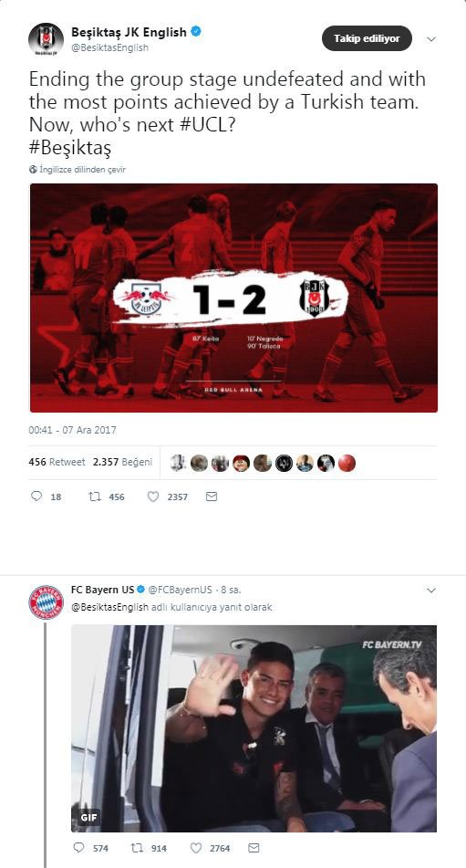This screenshot has width=466, height=868.
Task: Open the #Beşiktaş hashtag link
Action: click(x=70, y=149)
